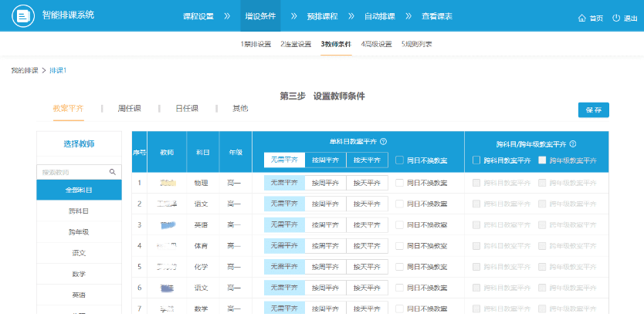Go to 预排课程 step

pos(323,16)
